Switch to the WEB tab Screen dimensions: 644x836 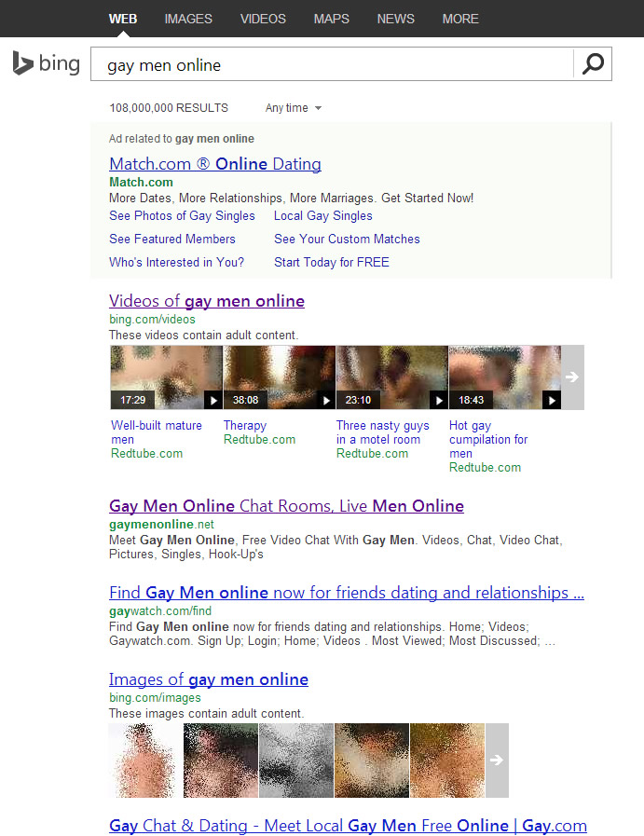[x=123, y=19]
